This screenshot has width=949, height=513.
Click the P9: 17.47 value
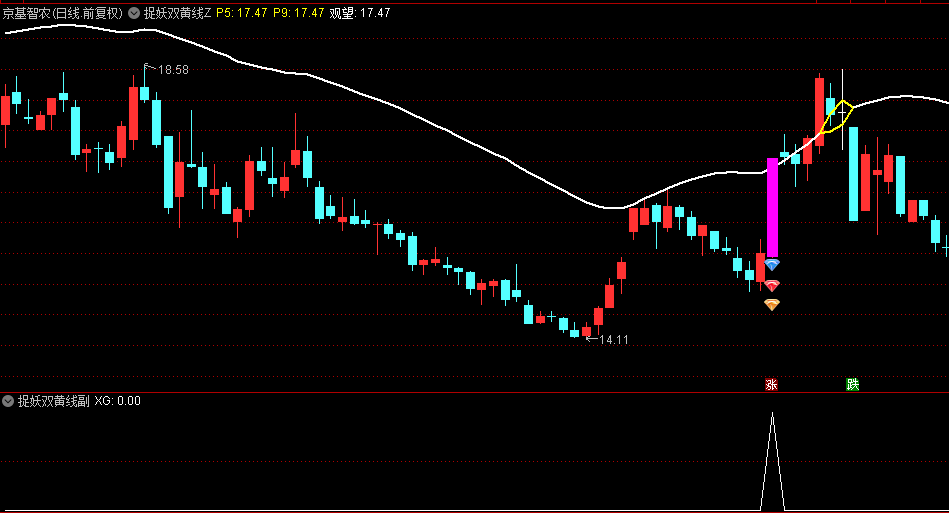(298, 13)
